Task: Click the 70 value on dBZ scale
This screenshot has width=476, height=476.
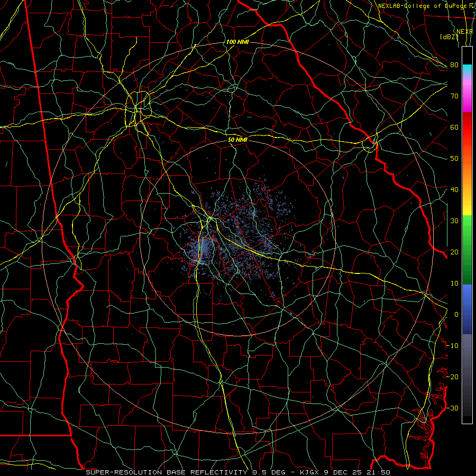Action: 454,96
